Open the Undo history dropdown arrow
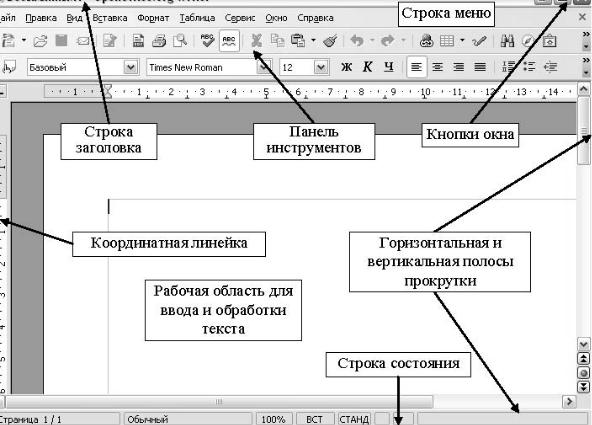The image size is (592, 425). point(372,40)
